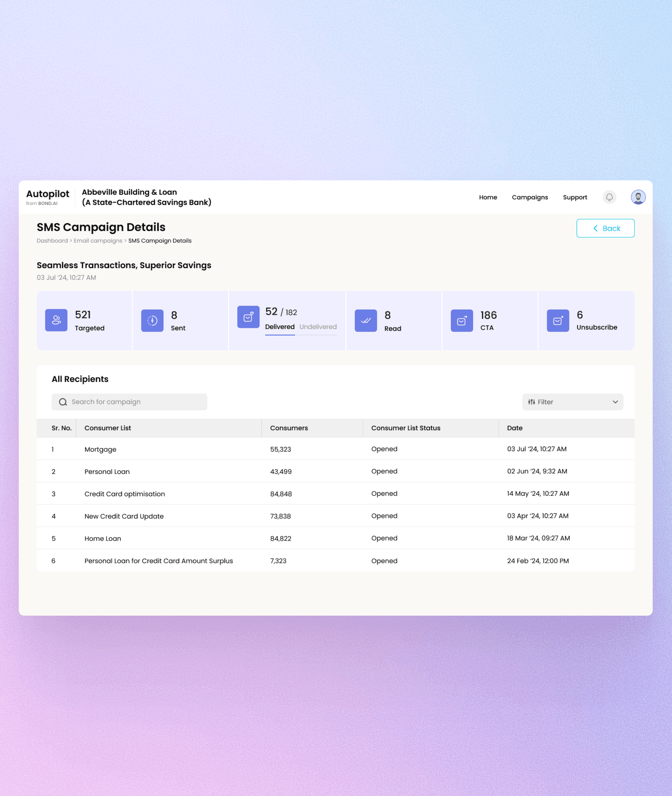Select the Mortgage consumer list row

[x=100, y=449]
